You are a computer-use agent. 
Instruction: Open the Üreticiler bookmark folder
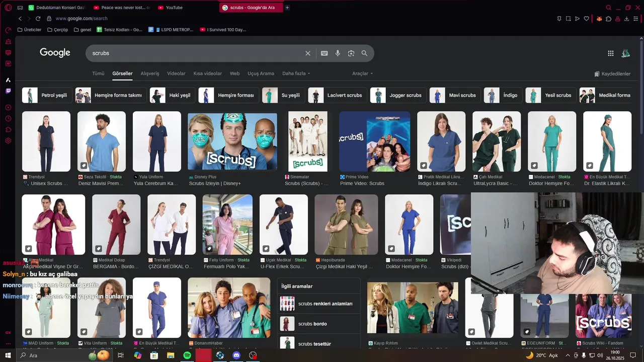coord(30,30)
